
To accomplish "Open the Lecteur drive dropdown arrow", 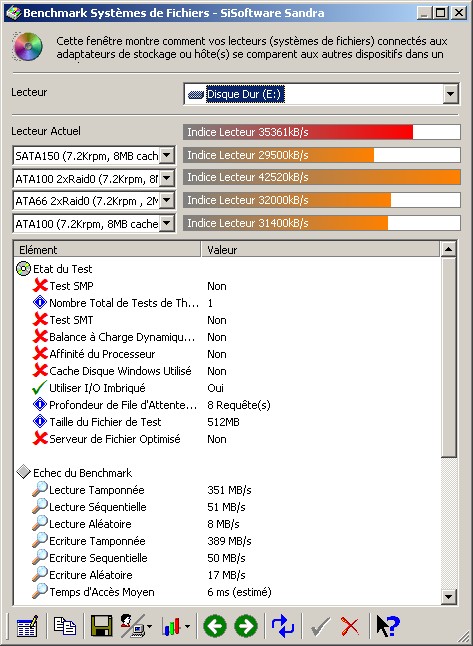I will click(x=450, y=94).
